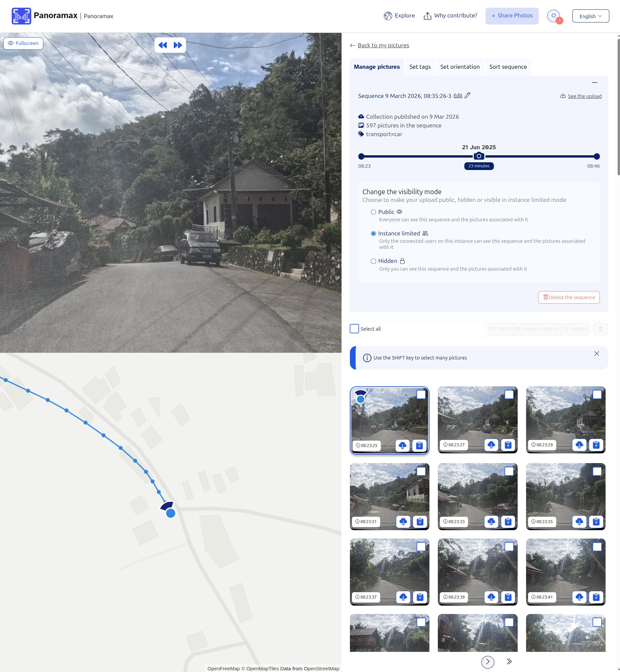Screen dimensions: 620x672
Task: Click the pencil edit icon beside sequence title
Action: [x=467, y=96]
